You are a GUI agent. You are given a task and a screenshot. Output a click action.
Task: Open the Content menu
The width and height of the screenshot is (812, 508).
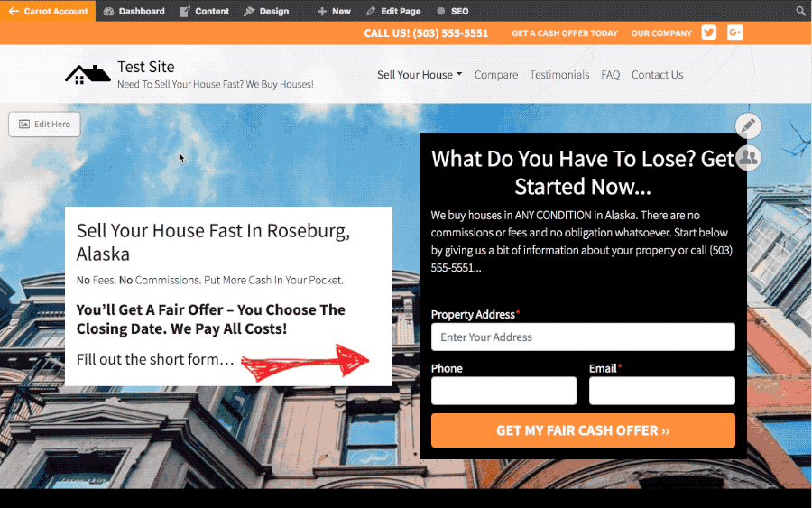coord(205,11)
